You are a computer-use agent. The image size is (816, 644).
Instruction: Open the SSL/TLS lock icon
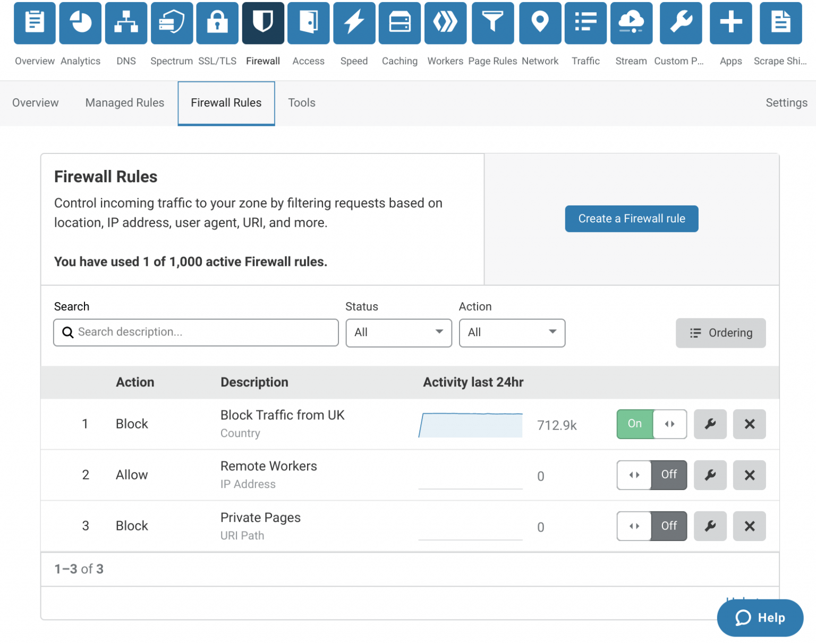tap(217, 23)
